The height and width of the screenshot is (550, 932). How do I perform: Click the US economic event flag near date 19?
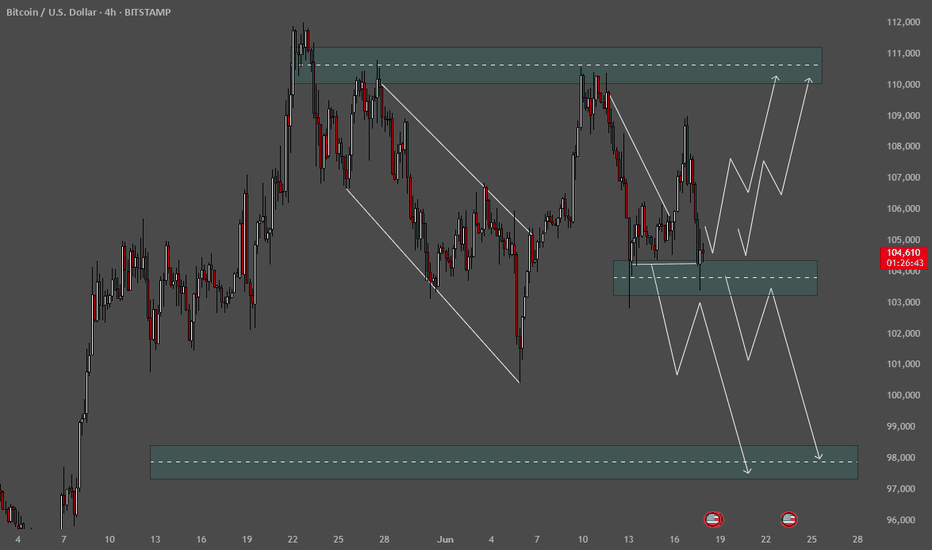click(713, 520)
